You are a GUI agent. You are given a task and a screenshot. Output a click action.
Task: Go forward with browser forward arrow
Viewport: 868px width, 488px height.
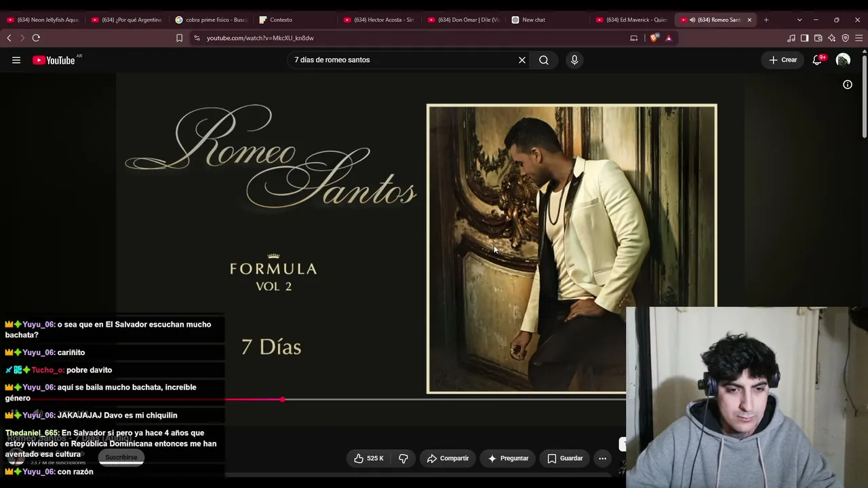22,38
